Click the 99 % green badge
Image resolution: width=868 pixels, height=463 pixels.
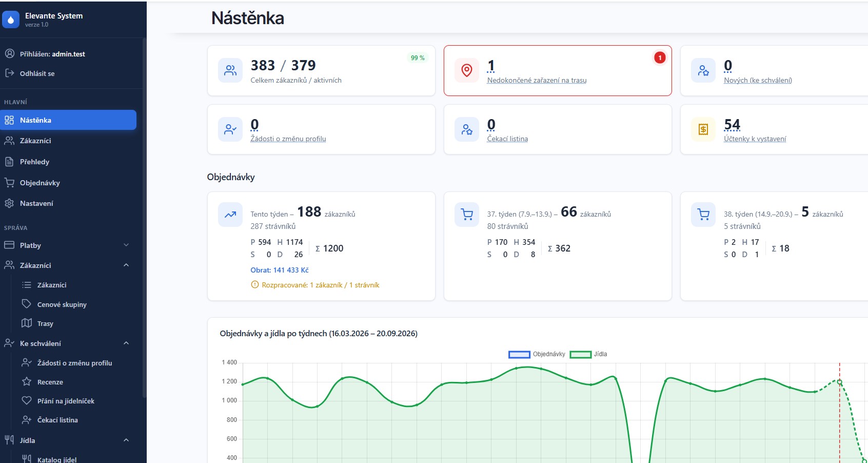pyautogui.click(x=418, y=58)
